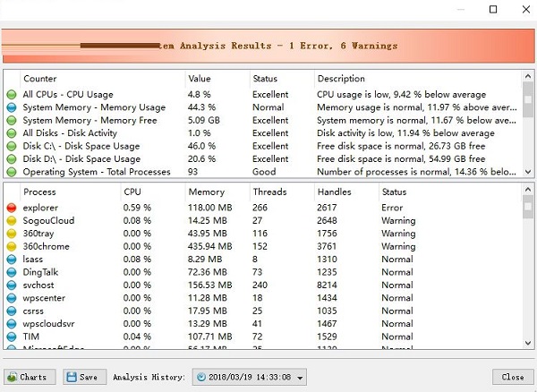The height and width of the screenshot is (392, 537).
Task: Open the Charts view
Action: click(x=30, y=377)
